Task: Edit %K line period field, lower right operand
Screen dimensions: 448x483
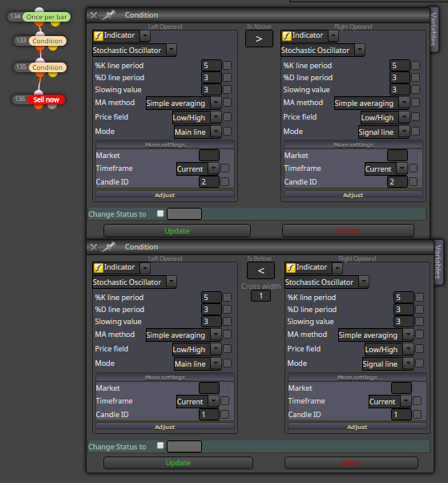Action: pos(404,297)
